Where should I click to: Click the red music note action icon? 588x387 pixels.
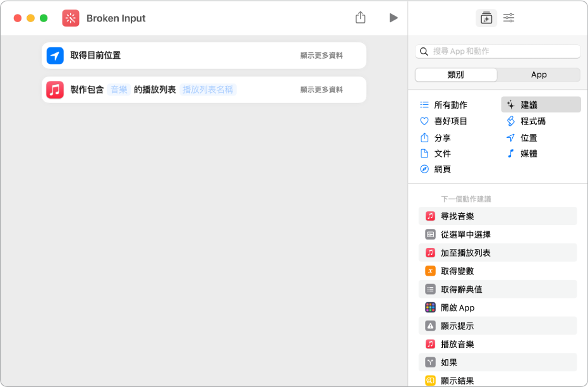click(55, 90)
